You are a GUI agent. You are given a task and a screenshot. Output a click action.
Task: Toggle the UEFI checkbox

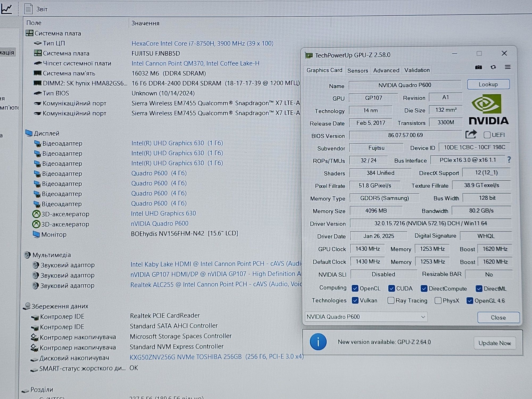coord(487,135)
